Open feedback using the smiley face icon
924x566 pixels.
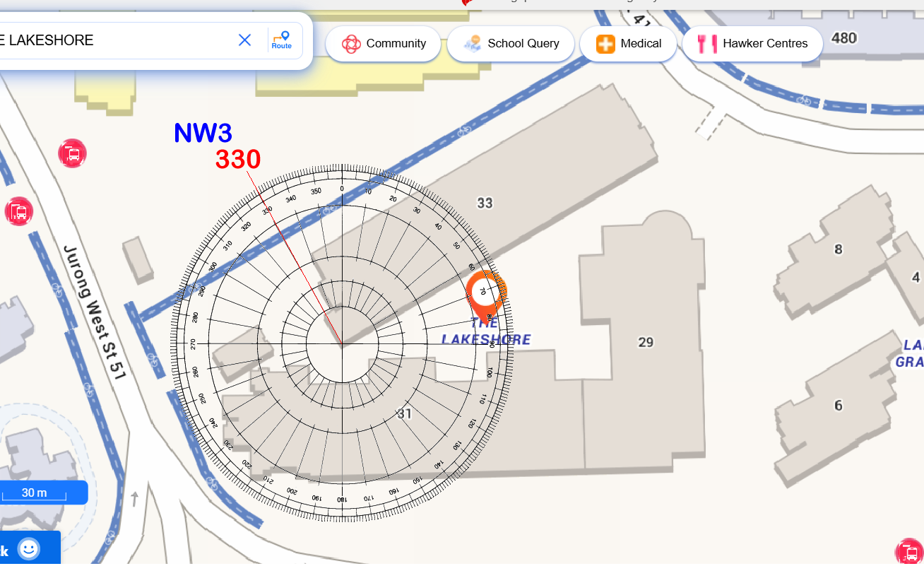(29, 548)
